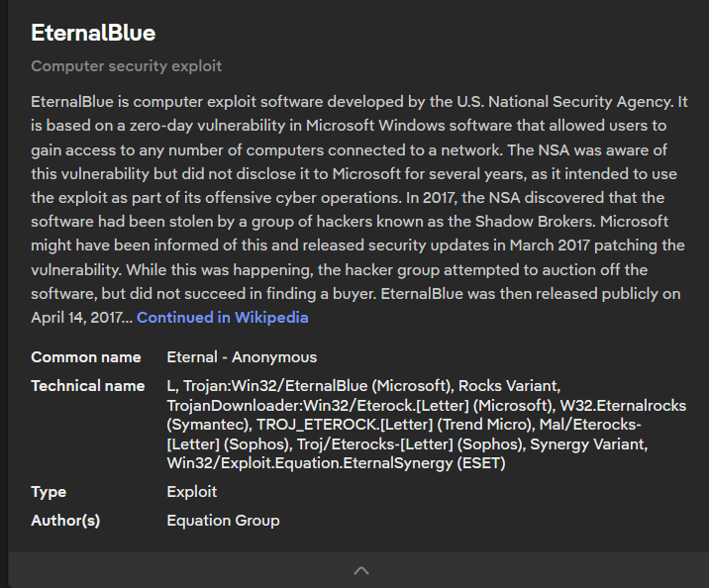Viewport: 709px width, 588px height.
Task: Click the 'April 14, 2017...' text
Action: click(81, 318)
